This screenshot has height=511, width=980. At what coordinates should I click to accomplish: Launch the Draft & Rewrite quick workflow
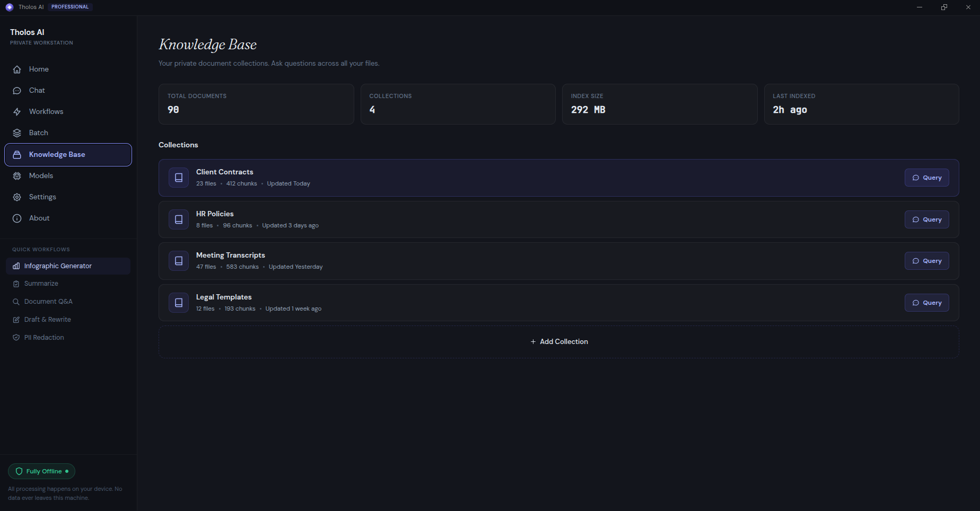[x=68, y=320]
